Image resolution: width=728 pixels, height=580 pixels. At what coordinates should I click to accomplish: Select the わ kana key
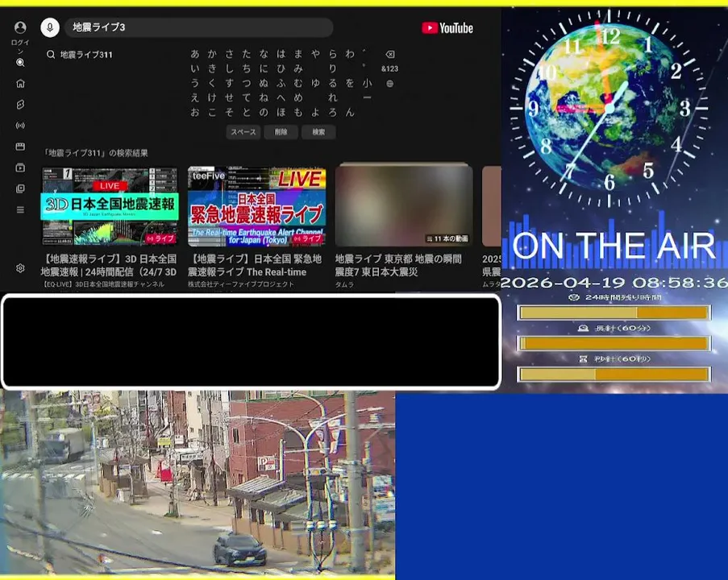[x=350, y=54]
